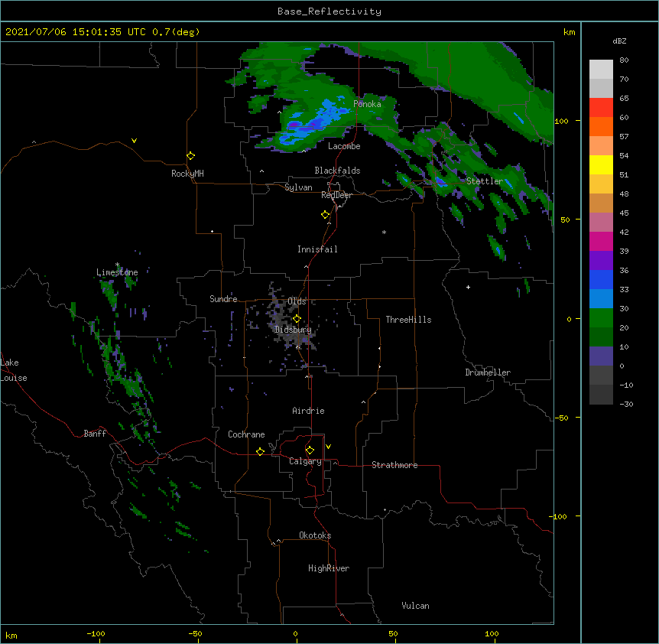
Task: Select bright yellow 51-54 dBZ legend swatch
Action: [601, 164]
